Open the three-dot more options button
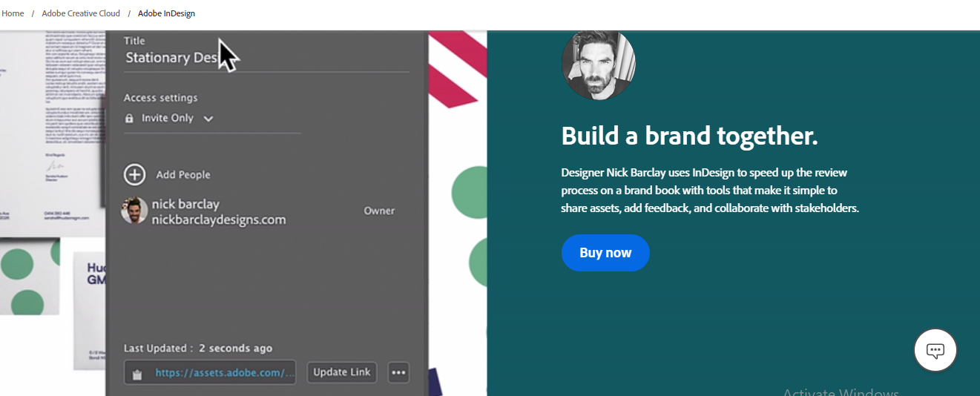 point(398,372)
